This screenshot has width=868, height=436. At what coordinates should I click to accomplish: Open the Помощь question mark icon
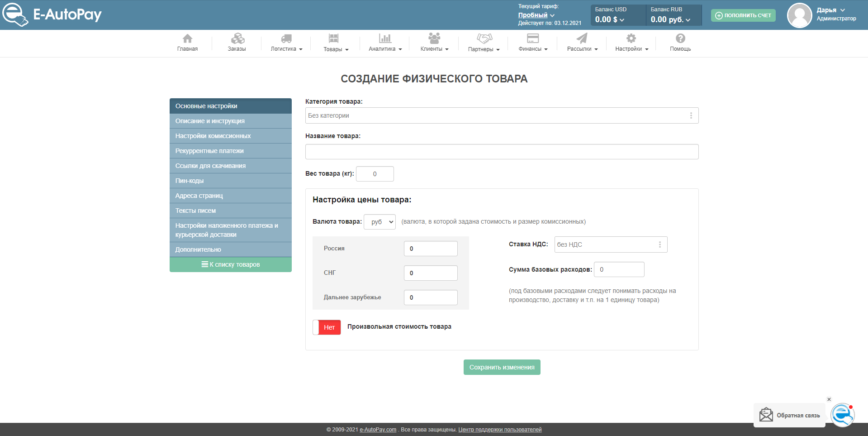click(x=680, y=38)
